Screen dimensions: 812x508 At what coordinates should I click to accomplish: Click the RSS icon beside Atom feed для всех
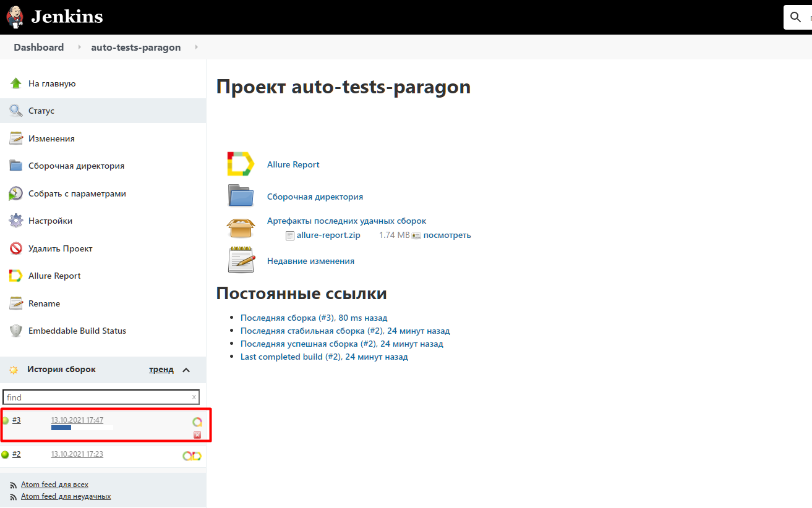pos(14,485)
